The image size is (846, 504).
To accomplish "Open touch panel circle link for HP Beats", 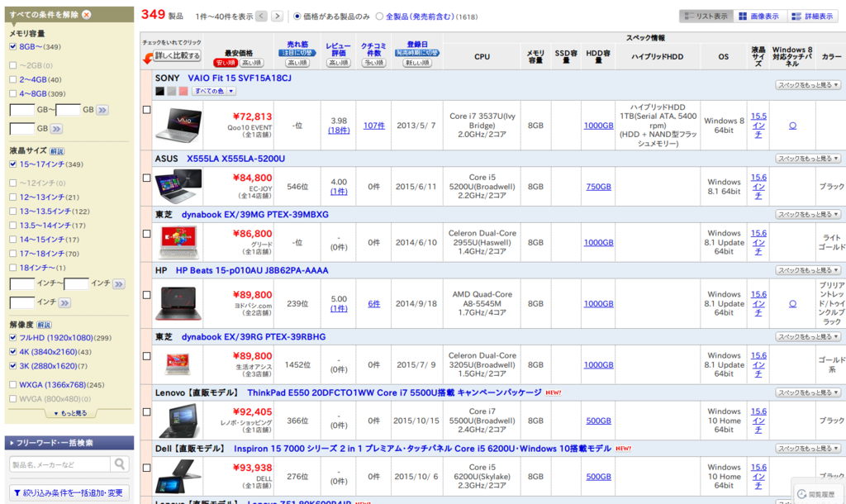I will 792,304.
